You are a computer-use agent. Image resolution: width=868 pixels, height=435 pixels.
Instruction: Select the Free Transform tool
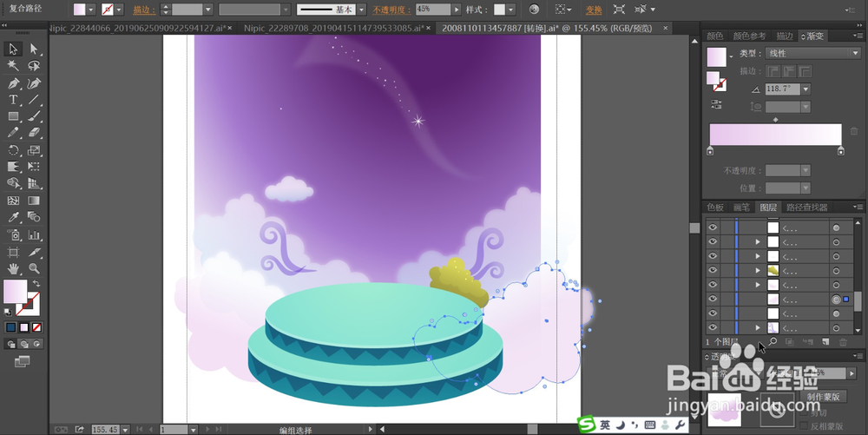pos(34,167)
